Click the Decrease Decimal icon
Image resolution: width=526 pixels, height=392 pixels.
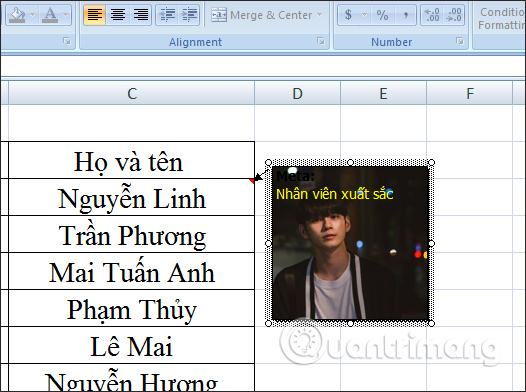(x=454, y=15)
